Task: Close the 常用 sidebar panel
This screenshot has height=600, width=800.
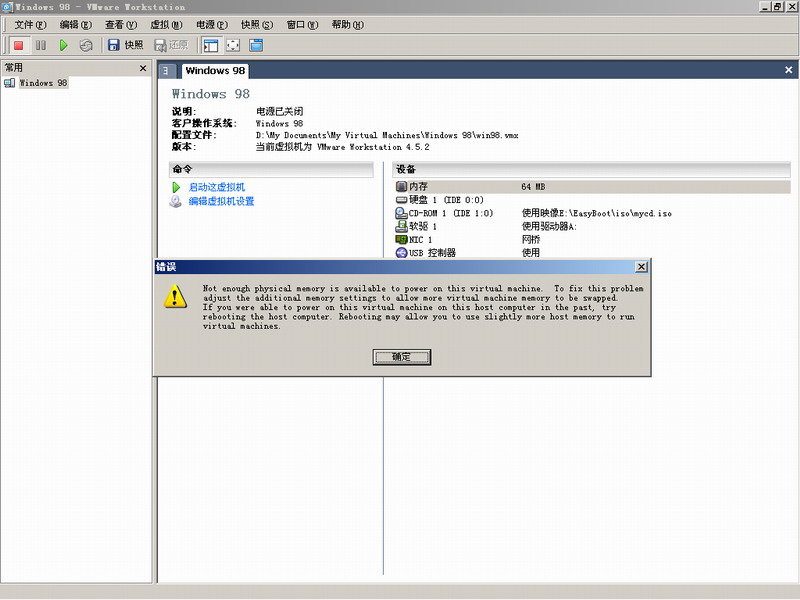Action: point(143,68)
